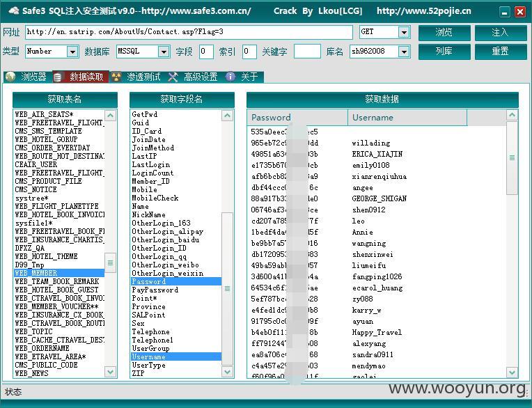
Task: Expand the GET request method dropdown
Action: tap(404, 32)
